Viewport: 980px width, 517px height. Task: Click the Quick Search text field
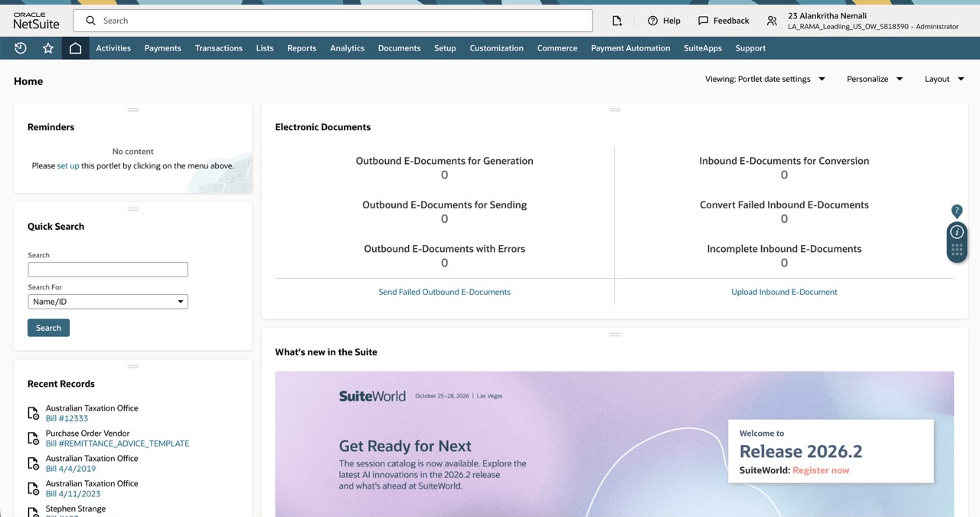coord(108,270)
